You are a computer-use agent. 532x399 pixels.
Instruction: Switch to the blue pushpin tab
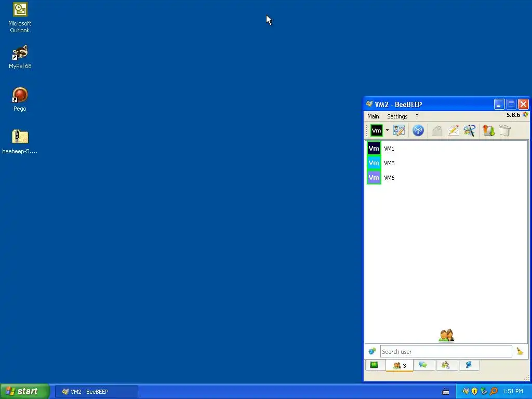tap(469, 365)
